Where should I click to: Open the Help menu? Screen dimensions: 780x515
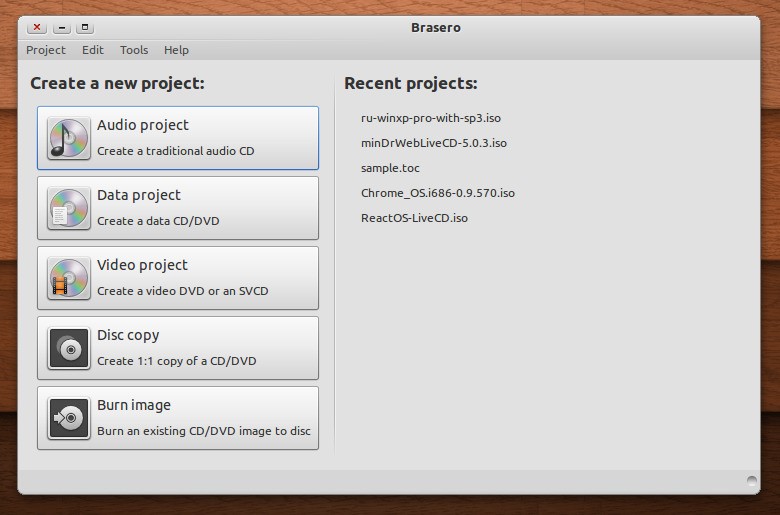point(176,50)
